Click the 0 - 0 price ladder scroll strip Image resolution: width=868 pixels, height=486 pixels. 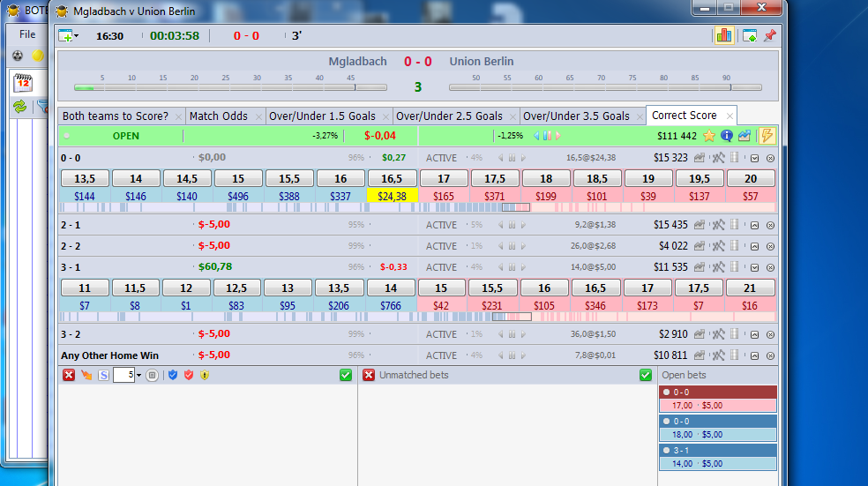pos(418,207)
